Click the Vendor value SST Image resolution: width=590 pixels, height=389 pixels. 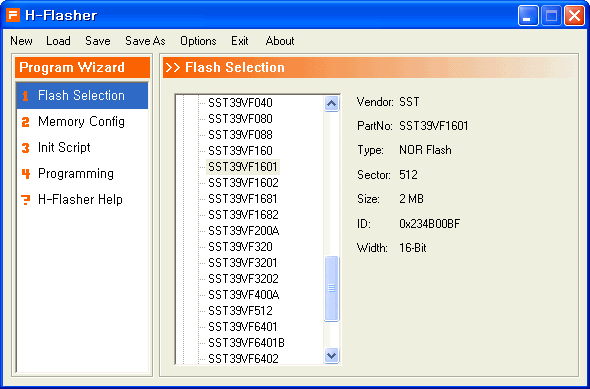[409, 102]
